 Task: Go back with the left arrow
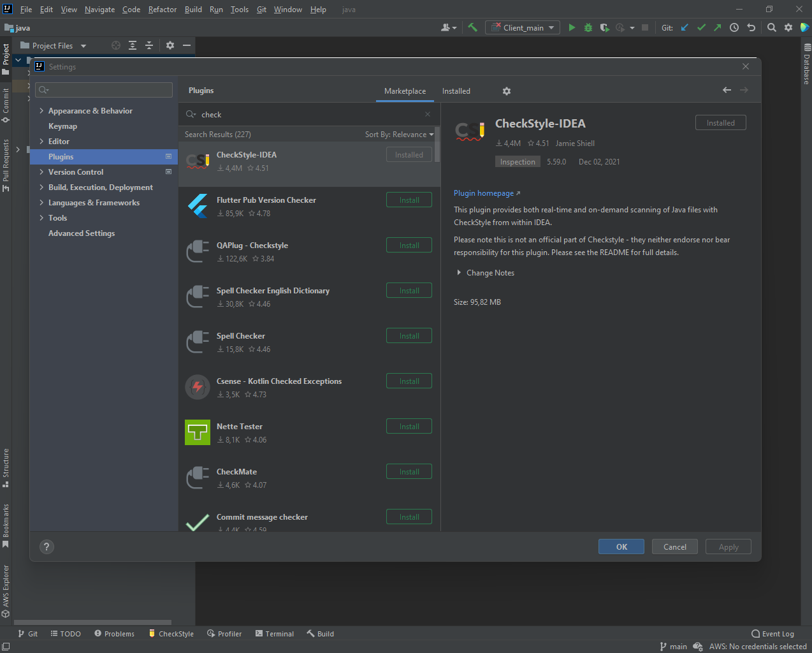[x=727, y=90]
